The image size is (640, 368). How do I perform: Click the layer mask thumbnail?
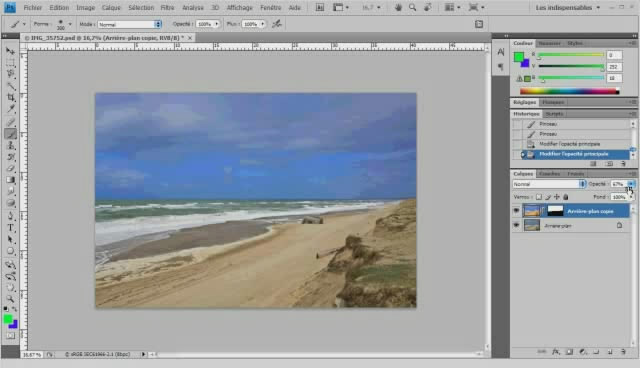point(555,211)
